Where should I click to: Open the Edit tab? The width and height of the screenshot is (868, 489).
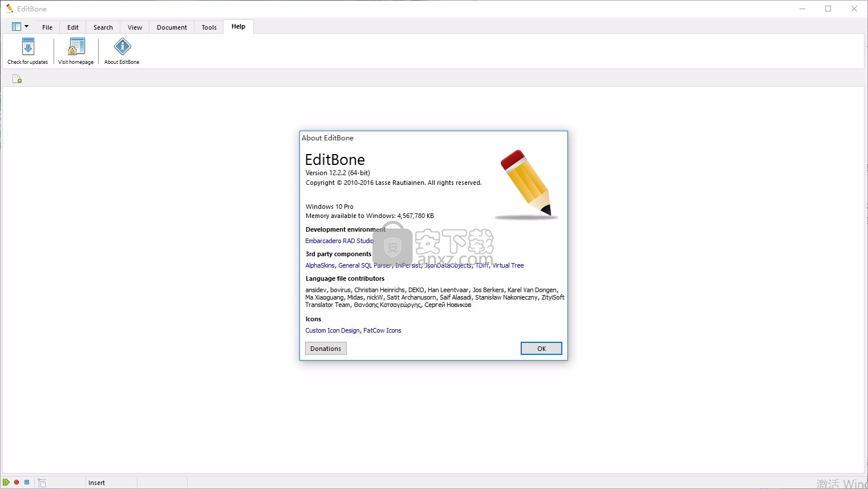point(73,27)
